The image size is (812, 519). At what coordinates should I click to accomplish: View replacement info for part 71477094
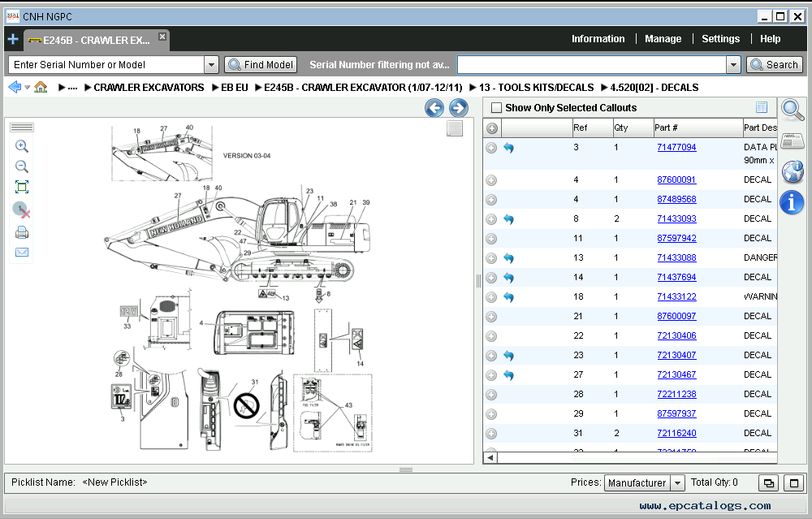tap(508, 148)
